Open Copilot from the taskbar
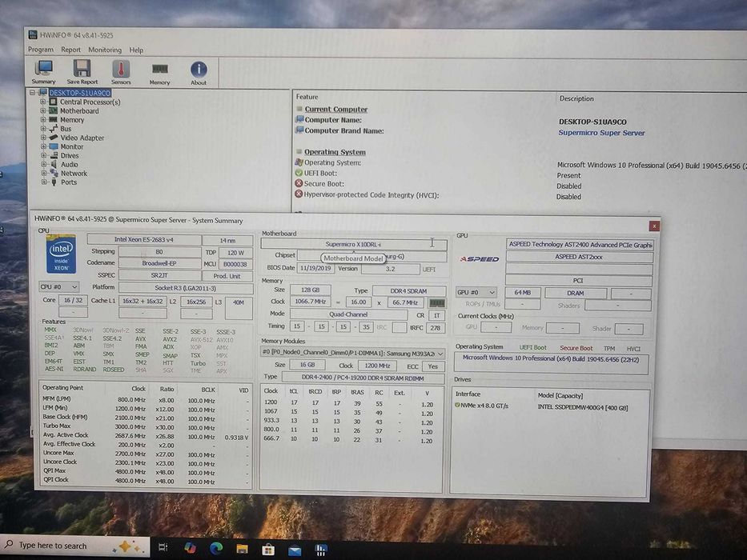Image resolution: width=747 pixels, height=560 pixels. tap(190, 548)
